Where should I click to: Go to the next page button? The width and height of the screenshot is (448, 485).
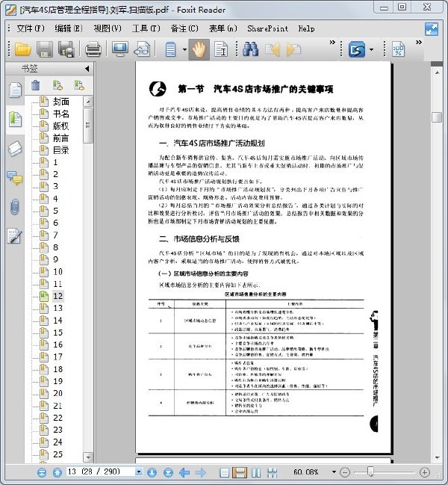(x=152, y=472)
